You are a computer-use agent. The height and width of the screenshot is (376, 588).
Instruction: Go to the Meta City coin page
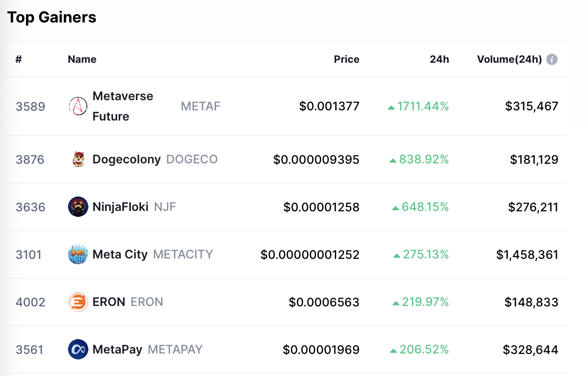pyautogui.click(x=120, y=255)
